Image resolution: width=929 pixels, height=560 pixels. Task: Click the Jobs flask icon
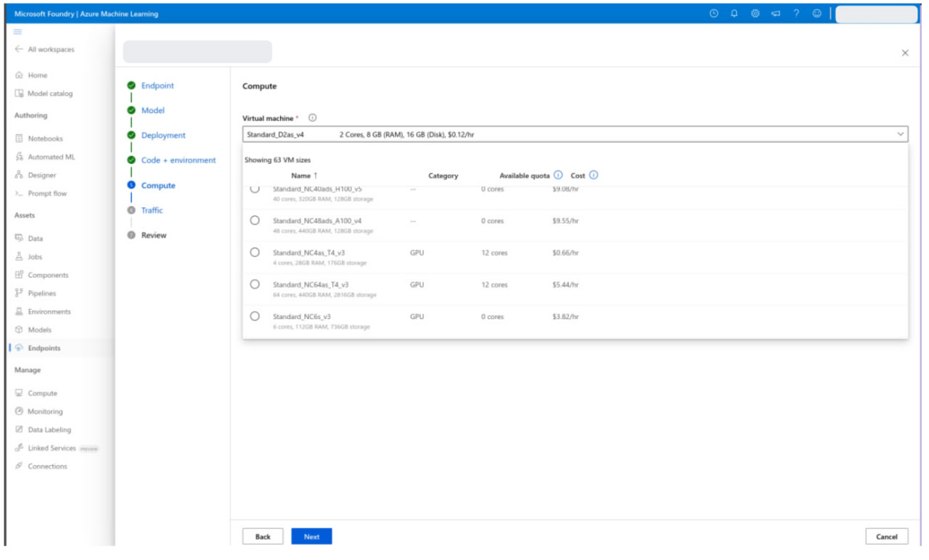pos(19,257)
